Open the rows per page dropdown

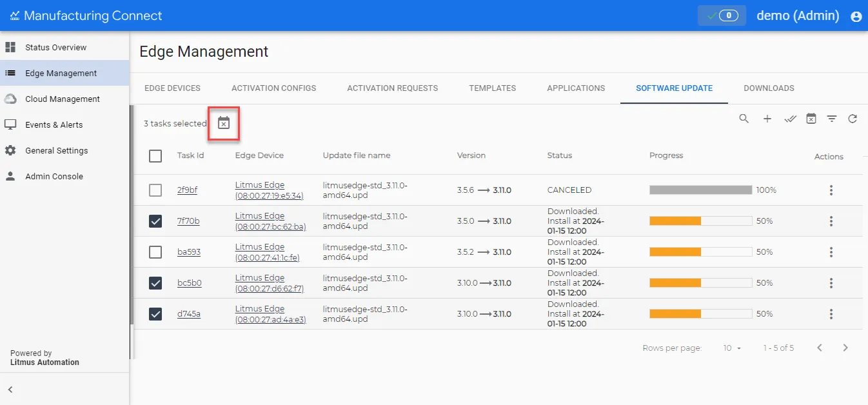pos(732,348)
